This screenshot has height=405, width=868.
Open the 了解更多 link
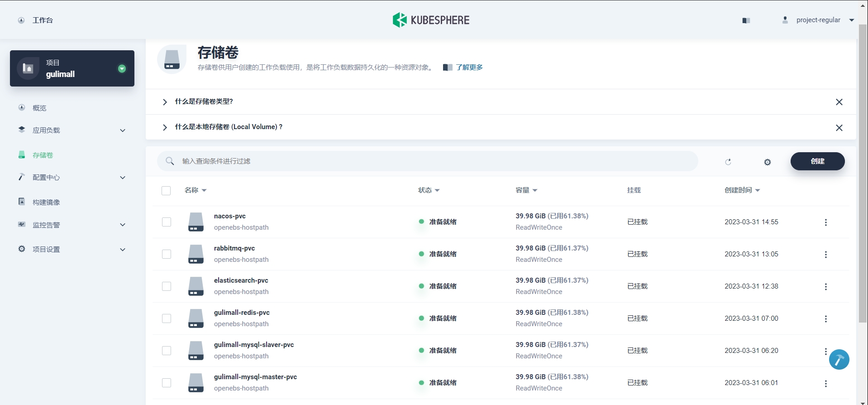pyautogui.click(x=469, y=67)
